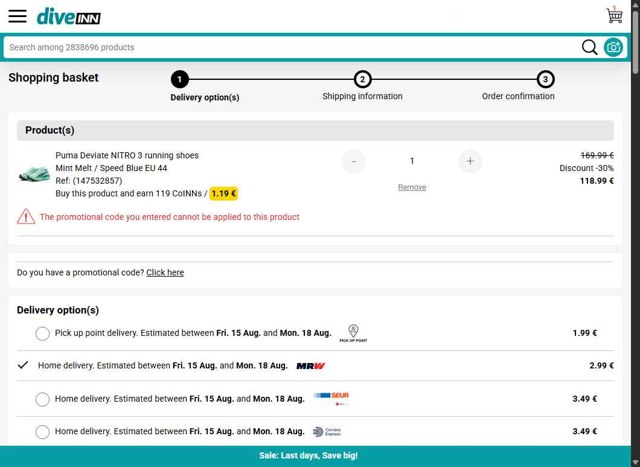The image size is (640, 467).
Task: Start image search with the camera icon
Action: coord(613,47)
